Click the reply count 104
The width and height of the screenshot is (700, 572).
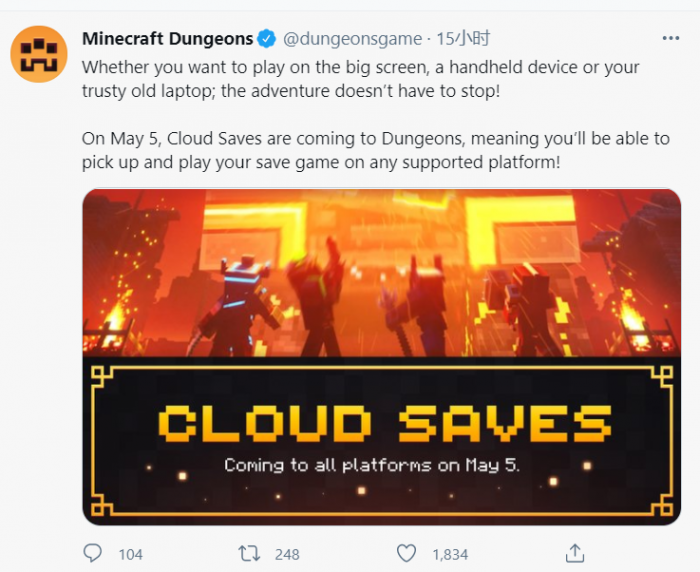coord(130,554)
